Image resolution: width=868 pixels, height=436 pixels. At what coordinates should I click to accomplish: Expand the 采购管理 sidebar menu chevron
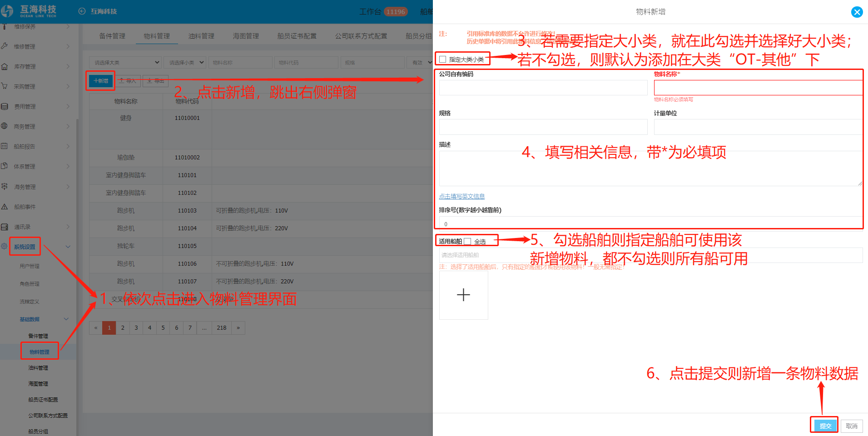coord(68,86)
